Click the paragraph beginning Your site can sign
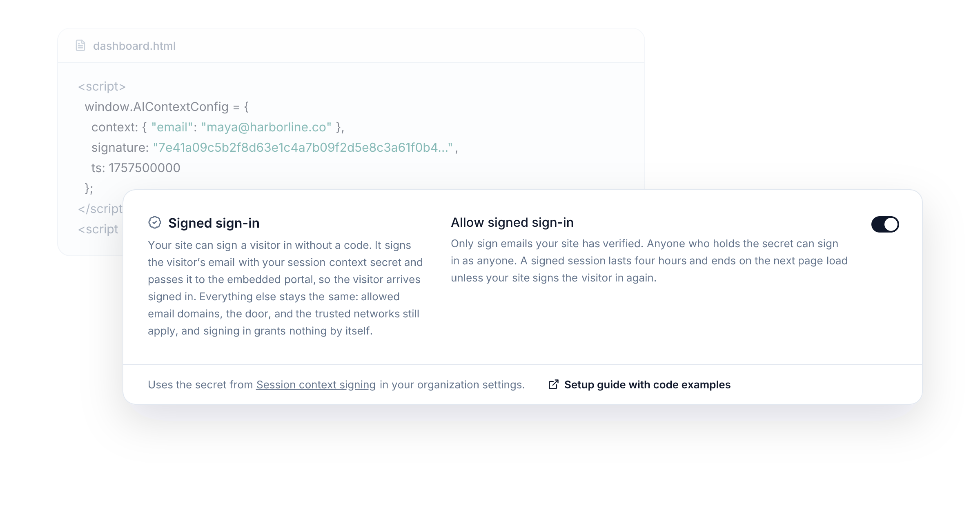This screenshot has width=980, height=514. [x=285, y=288]
